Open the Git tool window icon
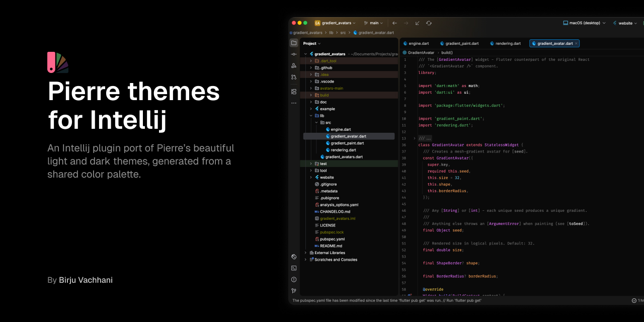The image size is (644, 322). (x=294, y=291)
